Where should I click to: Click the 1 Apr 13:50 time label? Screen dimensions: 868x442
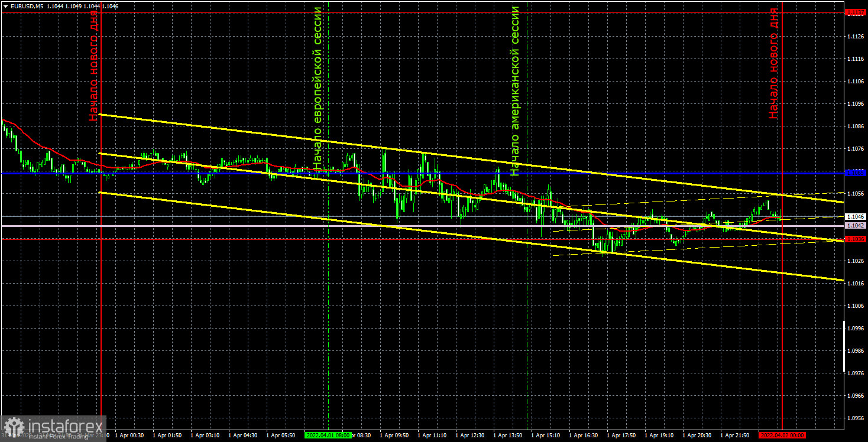pyautogui.click(x=508, y=435)
